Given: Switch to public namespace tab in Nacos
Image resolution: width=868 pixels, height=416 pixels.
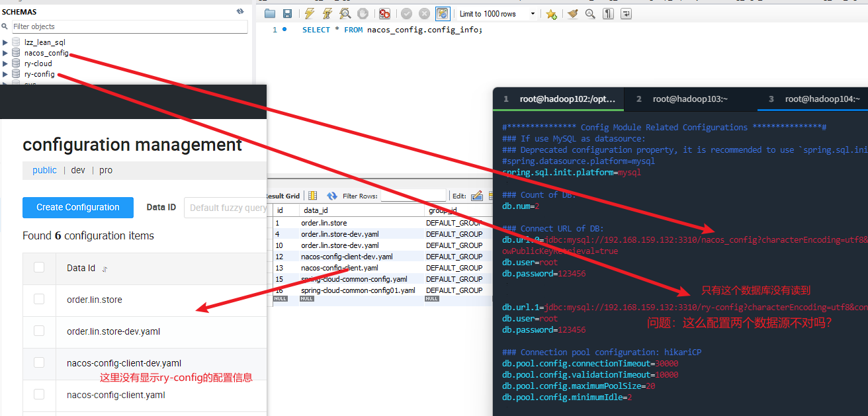Looking at the screenshot, I should (44, 170).
